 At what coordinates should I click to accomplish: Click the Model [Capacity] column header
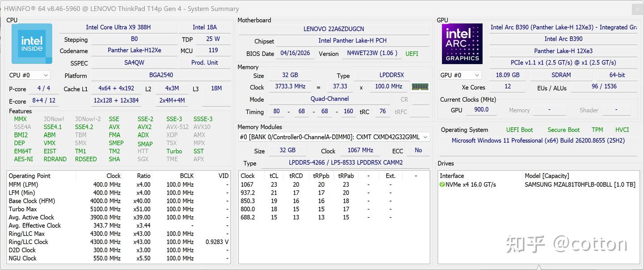coord(547,176)
